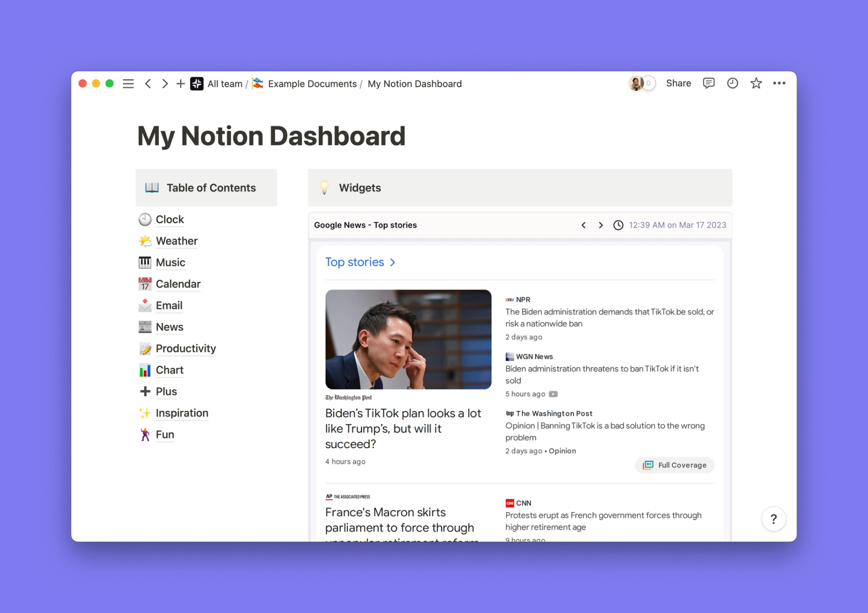Open WGN News article on TikTok ban threat
This screenshot has height=613, width=868.
602,375
